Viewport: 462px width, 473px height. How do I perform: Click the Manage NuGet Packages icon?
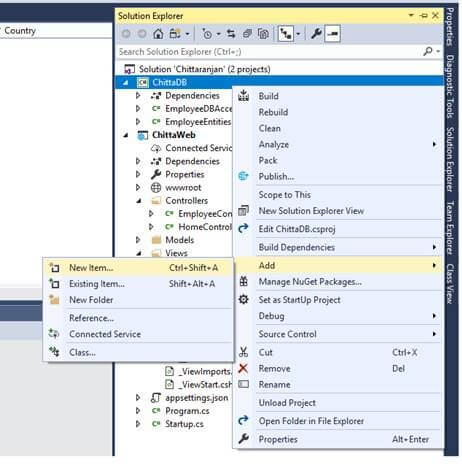[x=243, y=282]
